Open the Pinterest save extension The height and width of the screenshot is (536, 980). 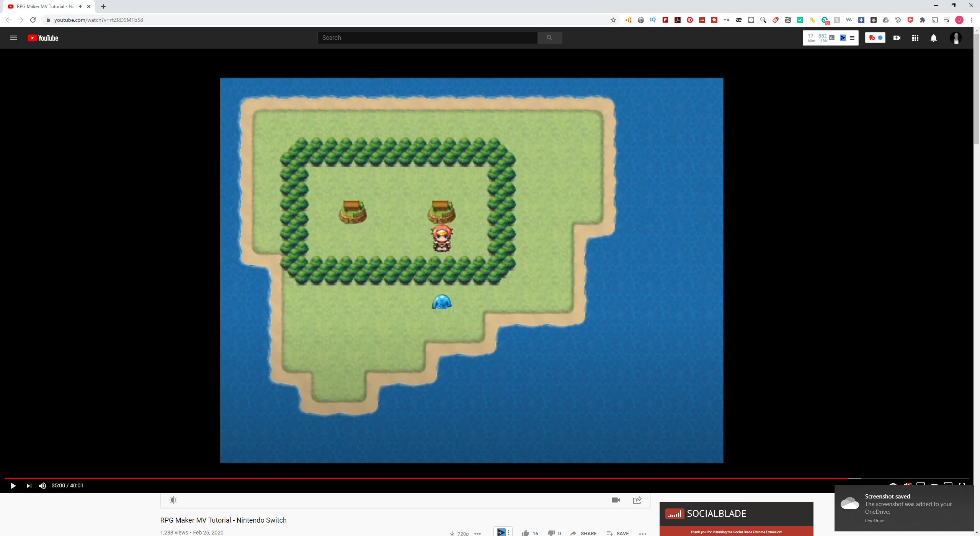click(690, 20)
